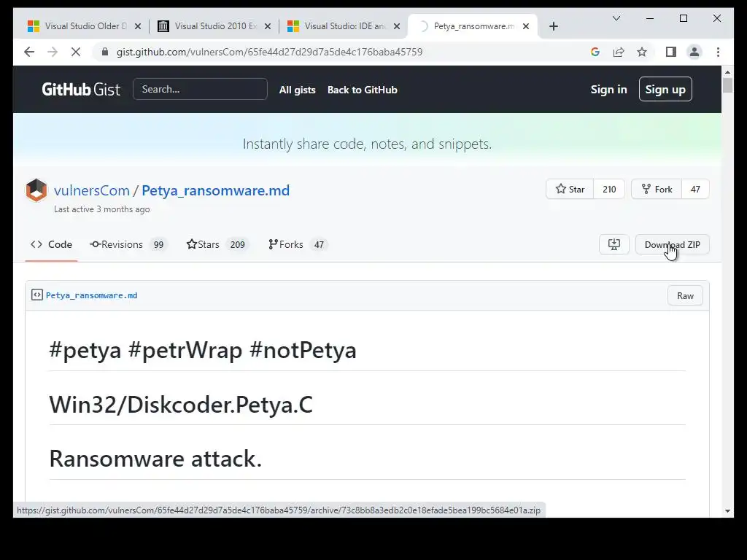Close the Visual Studio: IDE tab
Viewport: 747px width, 560px height.
click(396, 26)
